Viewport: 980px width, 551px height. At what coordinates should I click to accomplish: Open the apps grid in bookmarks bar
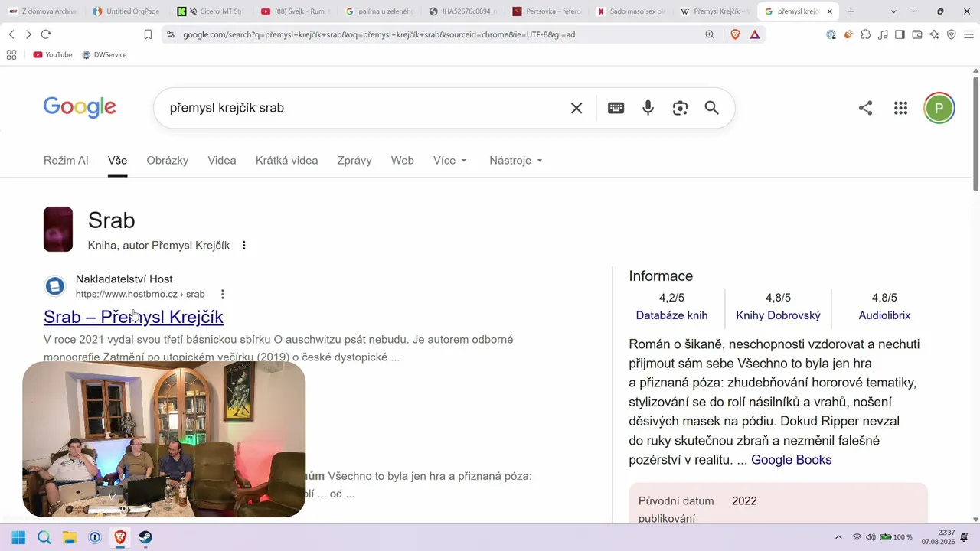point(11,55)
